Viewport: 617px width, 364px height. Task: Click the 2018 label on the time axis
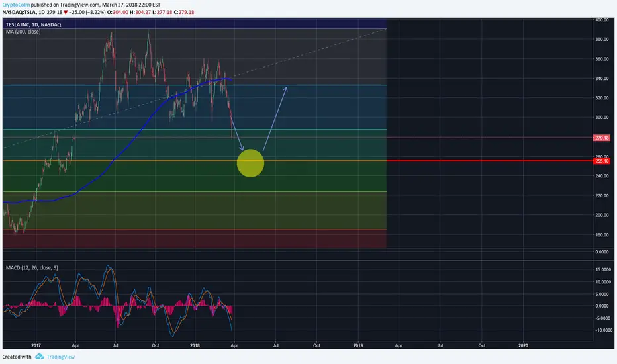click(x=195, y=346)
